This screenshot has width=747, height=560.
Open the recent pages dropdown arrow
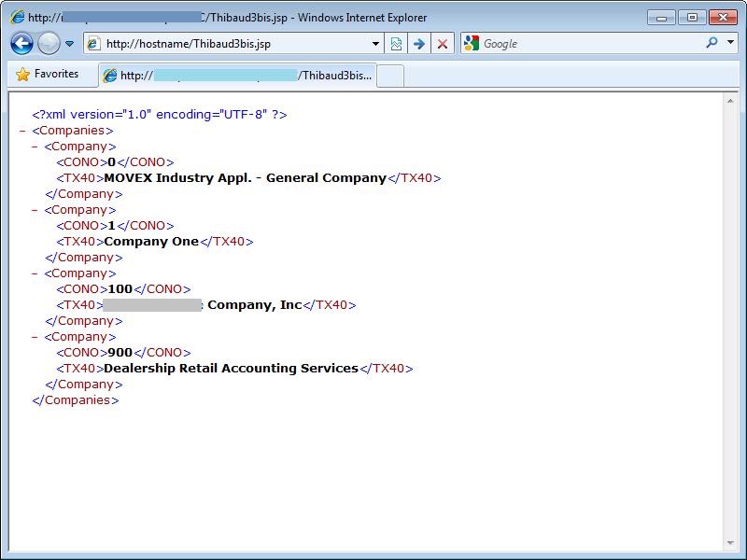point(69,44)
